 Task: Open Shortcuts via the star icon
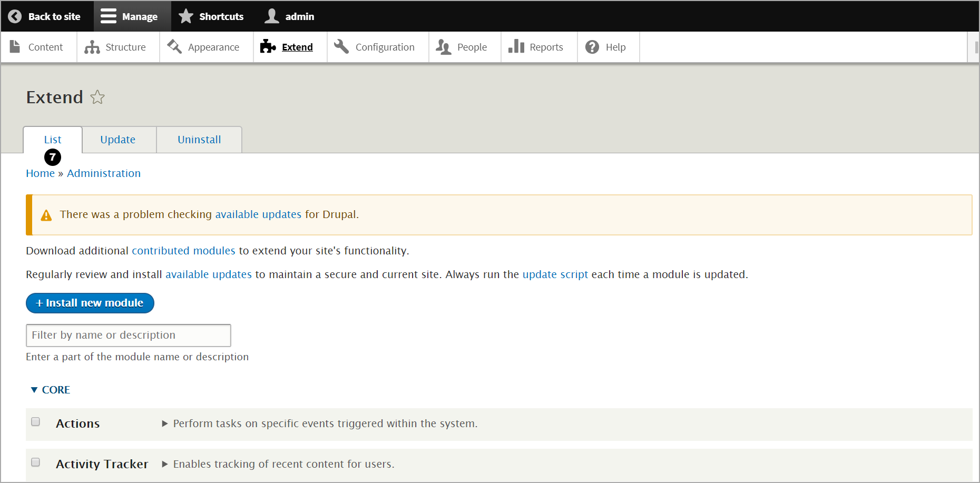coord(186,16)
